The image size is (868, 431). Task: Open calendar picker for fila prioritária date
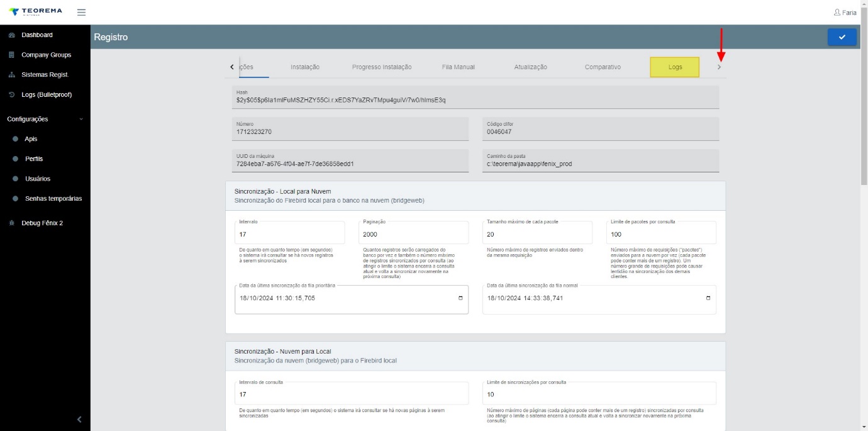[460, 298]
